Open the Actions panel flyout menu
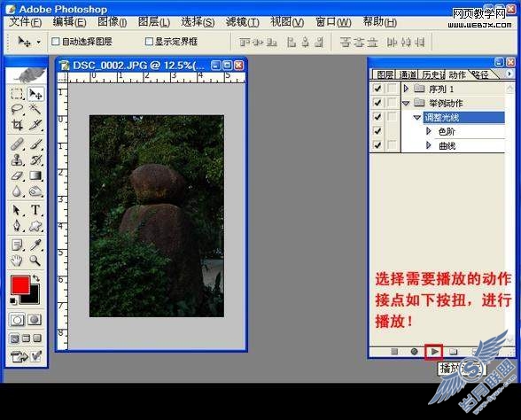 coord(509,74)
